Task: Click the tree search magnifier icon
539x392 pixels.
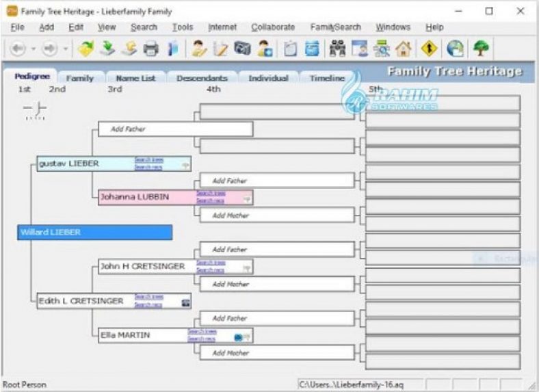Action: pos(382,49)
